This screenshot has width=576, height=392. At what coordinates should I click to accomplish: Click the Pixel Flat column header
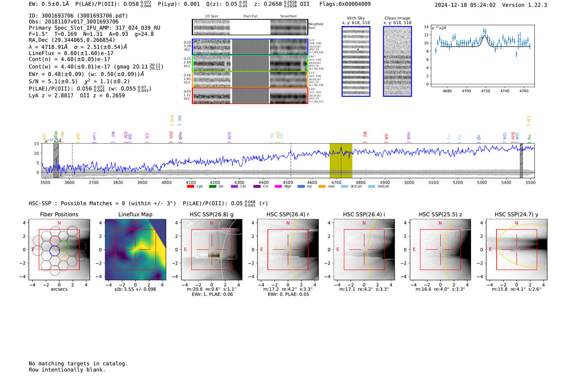tap(250, 16)
